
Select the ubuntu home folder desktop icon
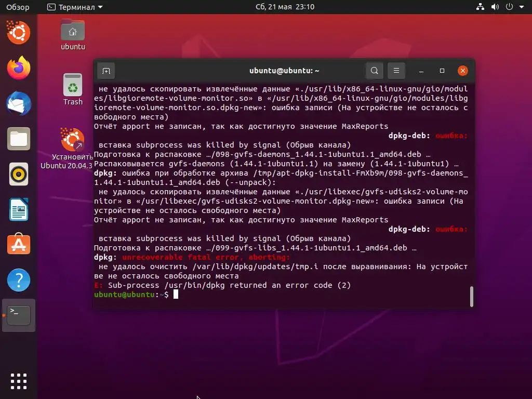[73, 35]
